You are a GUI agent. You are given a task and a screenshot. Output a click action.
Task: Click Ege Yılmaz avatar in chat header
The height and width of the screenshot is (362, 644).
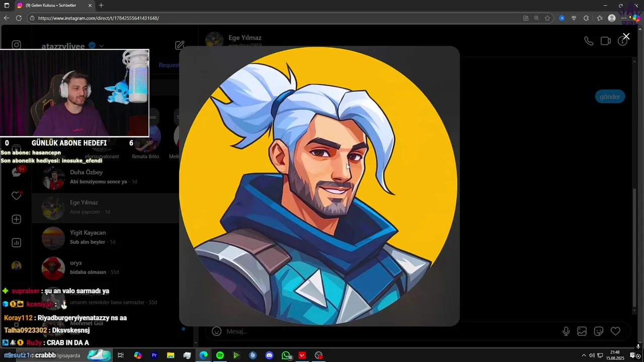pos(214,41)
